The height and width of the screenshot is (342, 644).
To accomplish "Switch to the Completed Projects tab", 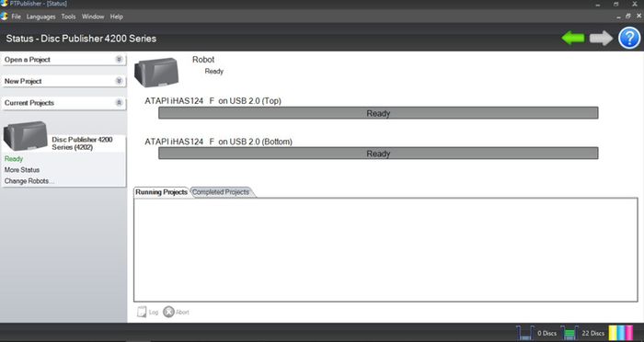I will pyautogui.click(x=221, y=192).
